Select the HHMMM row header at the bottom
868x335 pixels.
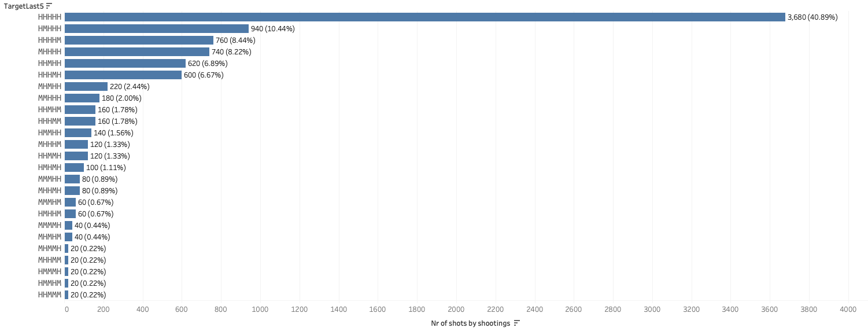click(50, 295)
